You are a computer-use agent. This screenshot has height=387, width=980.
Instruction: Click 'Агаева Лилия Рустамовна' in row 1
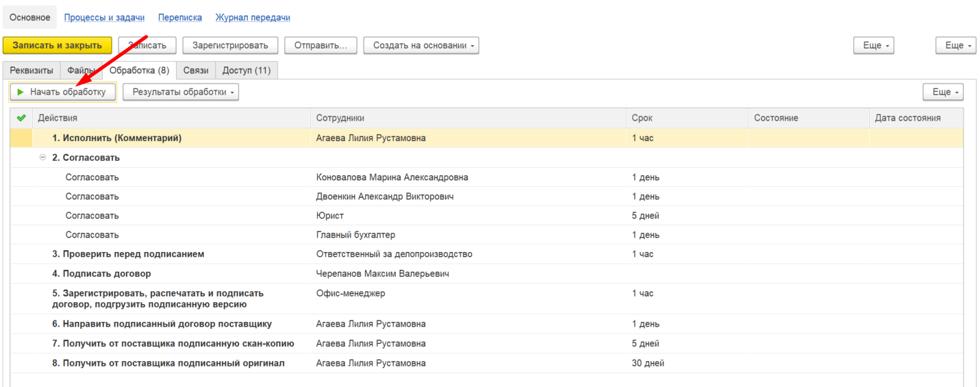[468, 138]
